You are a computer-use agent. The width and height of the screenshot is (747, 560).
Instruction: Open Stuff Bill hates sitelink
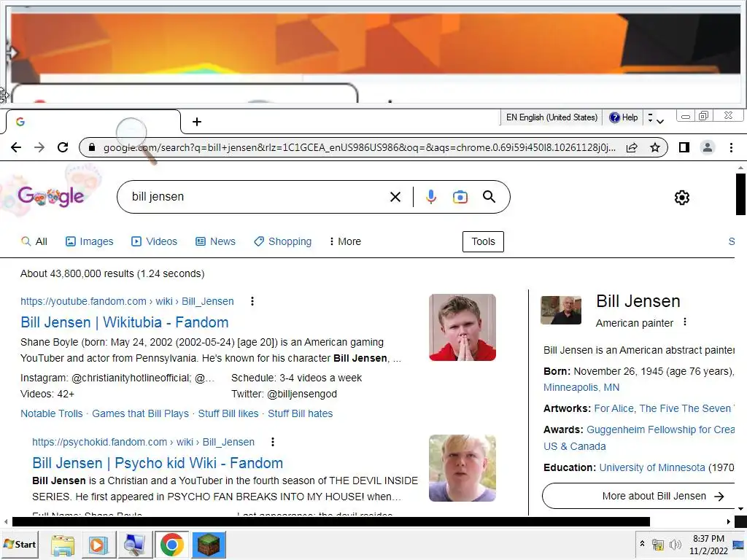(300, 413)
